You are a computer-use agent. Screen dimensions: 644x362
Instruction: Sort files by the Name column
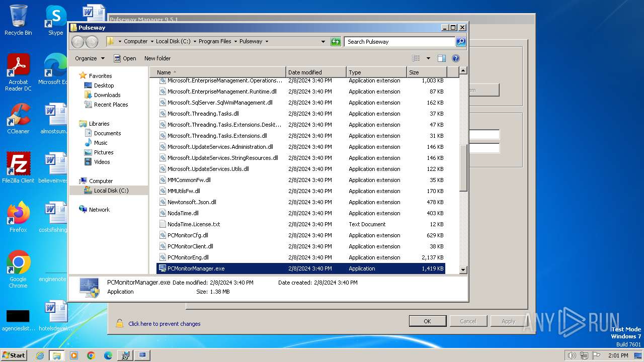point(218,72)
